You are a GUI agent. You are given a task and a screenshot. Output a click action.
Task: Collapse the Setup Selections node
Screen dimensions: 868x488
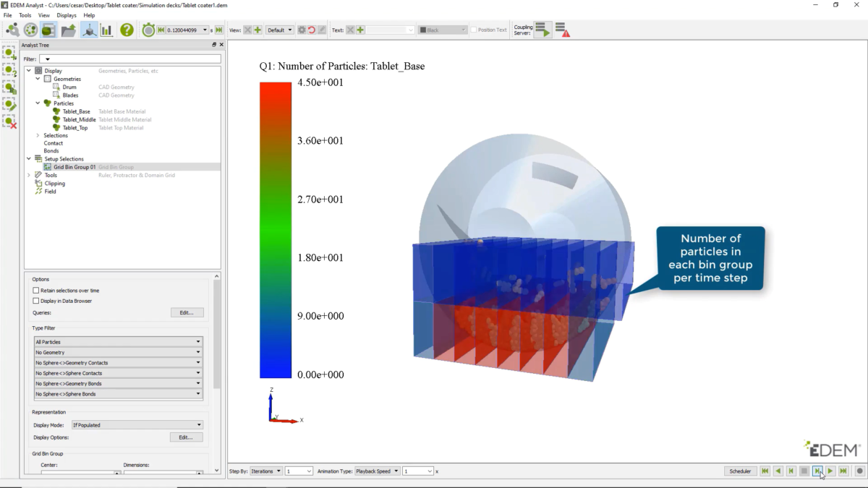tap(29, 159)
